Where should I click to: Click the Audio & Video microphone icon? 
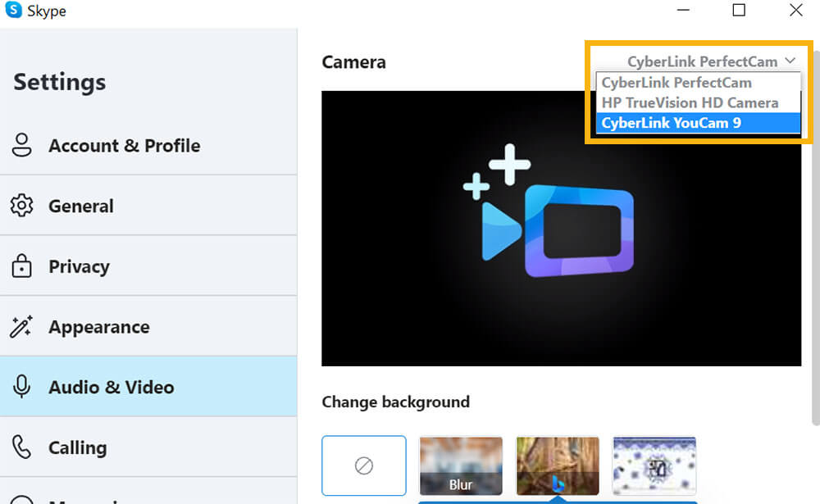tap(21, 387)
